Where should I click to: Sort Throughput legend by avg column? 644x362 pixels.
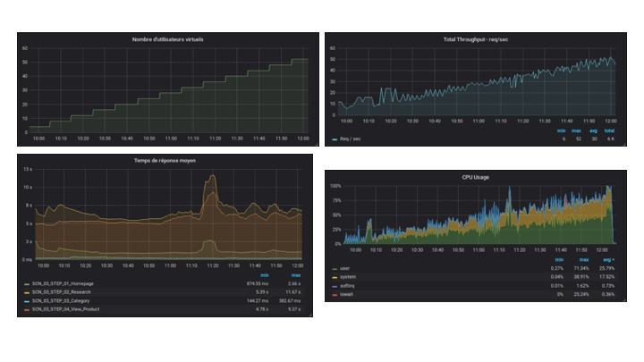click(594, 130)
